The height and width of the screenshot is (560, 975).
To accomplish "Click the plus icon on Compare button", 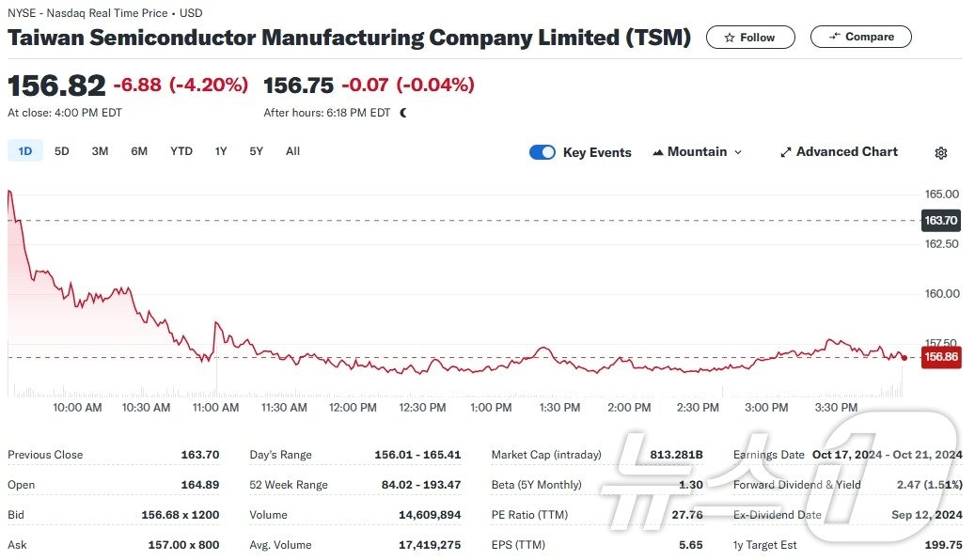I will [x=833, y=37].
